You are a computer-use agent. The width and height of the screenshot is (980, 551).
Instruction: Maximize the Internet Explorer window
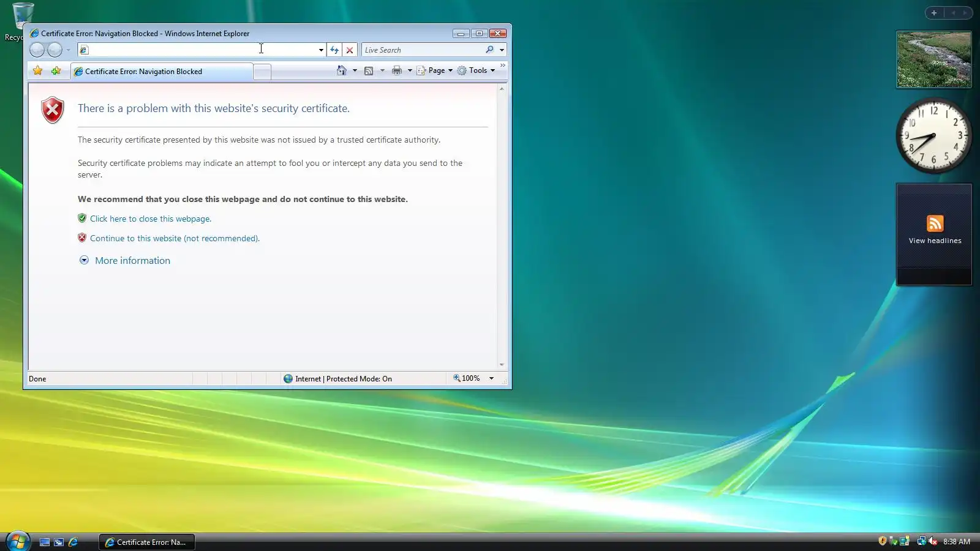pos(479,33)
